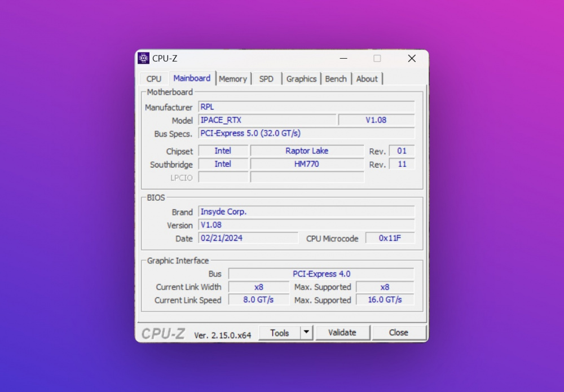Image resolution: width=564 pixels, height=392 pixels.
Task: Open the About tab
Action: (367, 79)
